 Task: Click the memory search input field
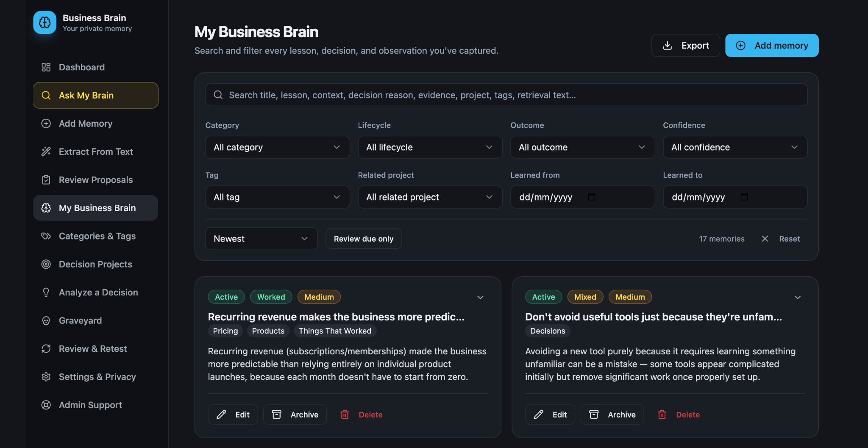point(506,95)
